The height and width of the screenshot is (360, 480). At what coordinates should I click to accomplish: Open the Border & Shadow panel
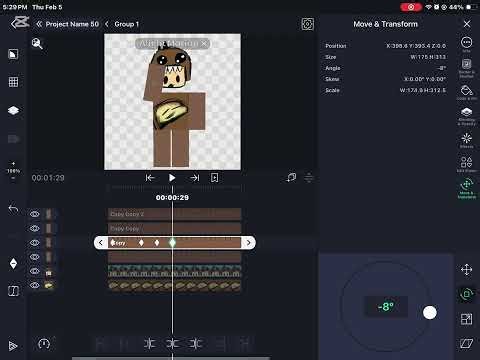(466, 68)
